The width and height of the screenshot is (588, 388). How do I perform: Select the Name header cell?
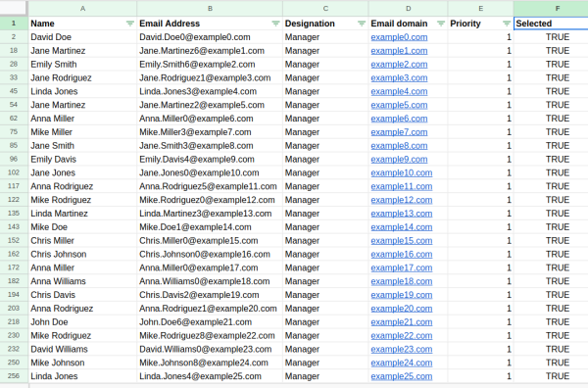(82, 24)
